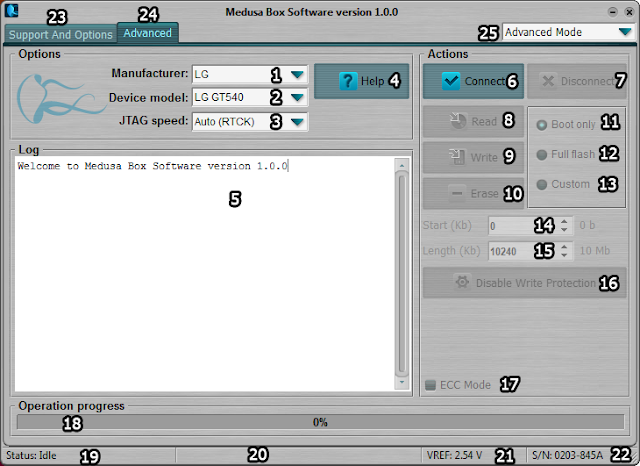Select the Boot only radio option

point(541,125)
